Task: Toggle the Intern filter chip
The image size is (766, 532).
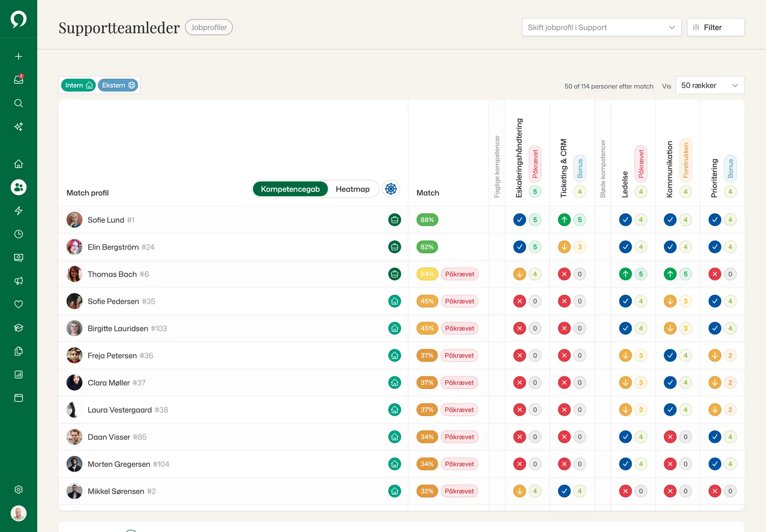Action: [79, 85]
